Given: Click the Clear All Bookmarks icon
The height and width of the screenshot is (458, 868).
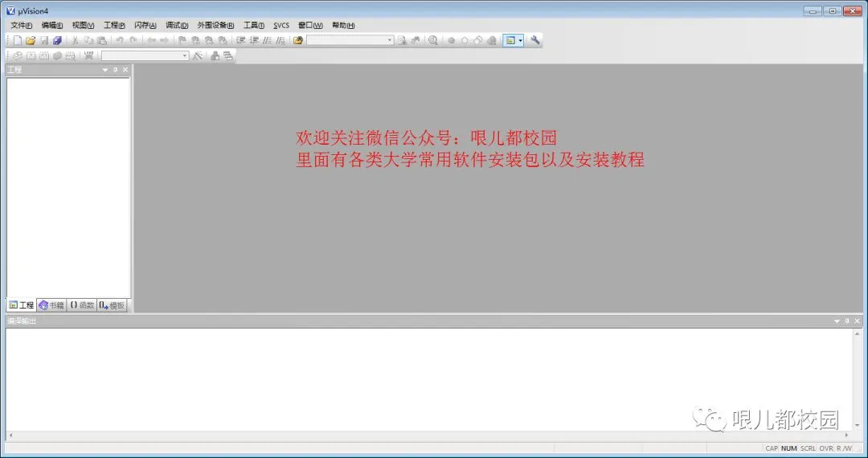Looking at the screenshot, I should coord(222,40).
